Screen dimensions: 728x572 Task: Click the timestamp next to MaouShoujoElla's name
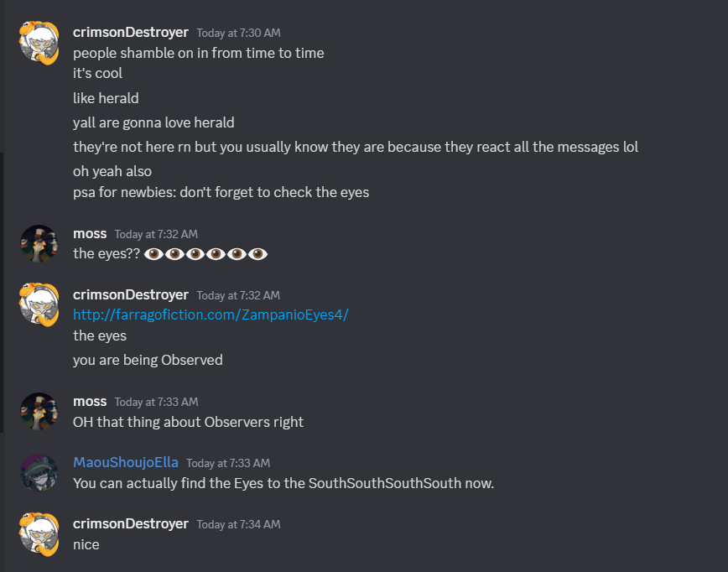click(228, 463)
